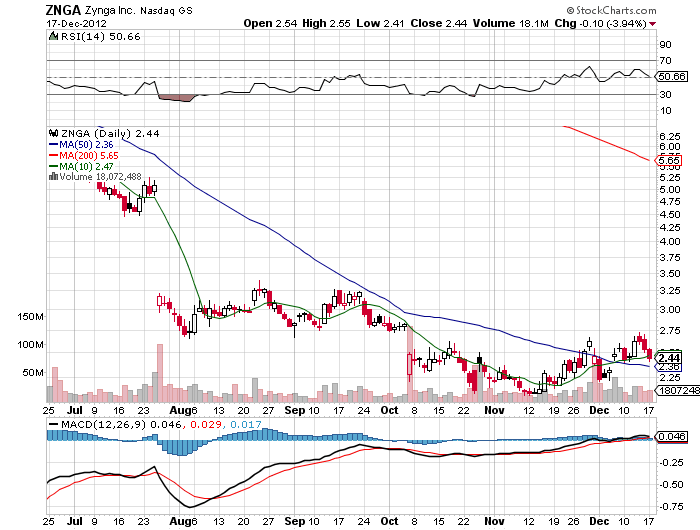Click the 10 level on RSI axis
The image size is (700, 530).
[665, 110]
